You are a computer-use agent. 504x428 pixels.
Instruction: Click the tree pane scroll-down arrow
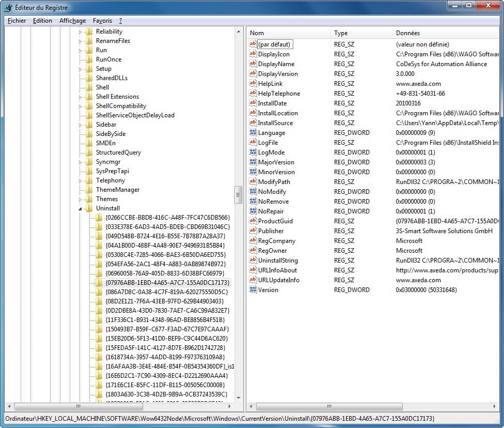[x=239, y=398]
